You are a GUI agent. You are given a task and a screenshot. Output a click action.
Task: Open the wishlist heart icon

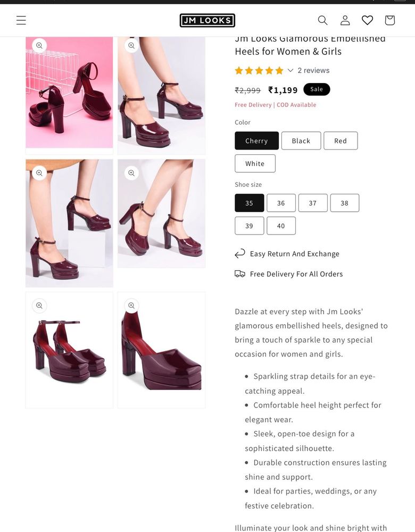367,20
